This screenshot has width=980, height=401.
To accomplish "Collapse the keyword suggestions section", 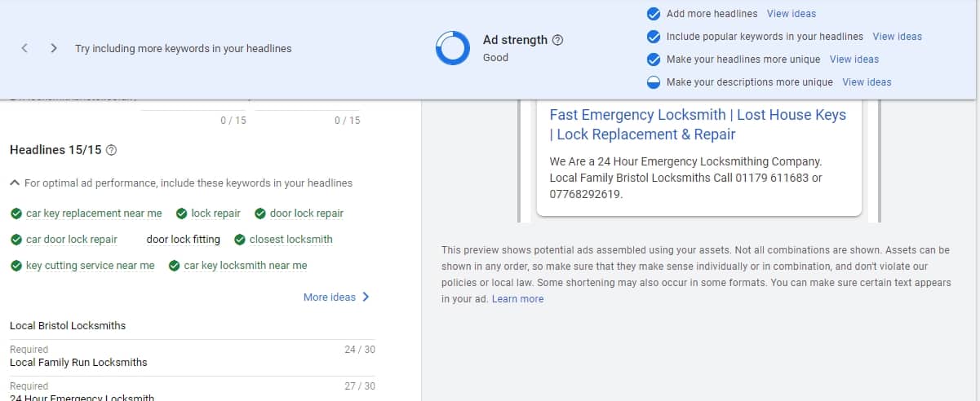I will [15, 183].
